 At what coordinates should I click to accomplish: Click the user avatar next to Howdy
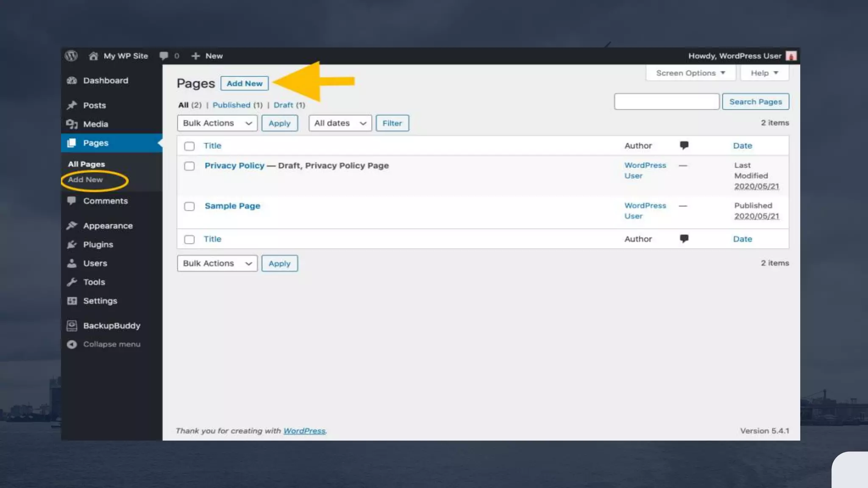point(790,56)
